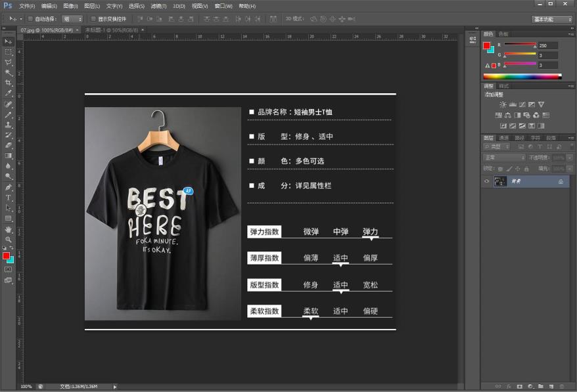This screenshot has height=392, width=577.
Task: Click the R value field showing 250
Action: coord(548,45)
